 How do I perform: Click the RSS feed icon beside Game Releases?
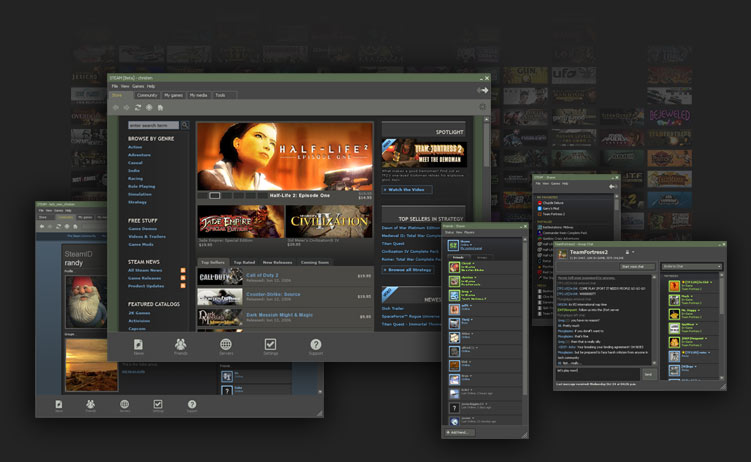[182, 279]
